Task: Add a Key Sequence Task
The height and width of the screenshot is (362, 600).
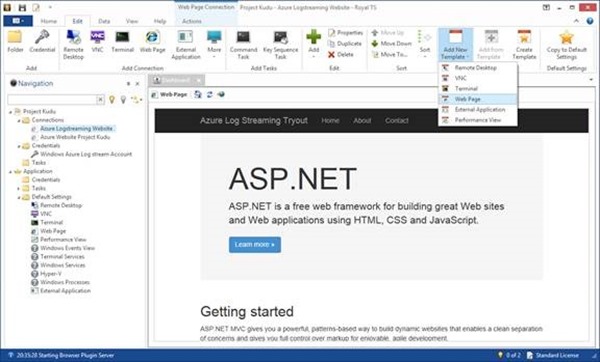Action: point(280,45)
